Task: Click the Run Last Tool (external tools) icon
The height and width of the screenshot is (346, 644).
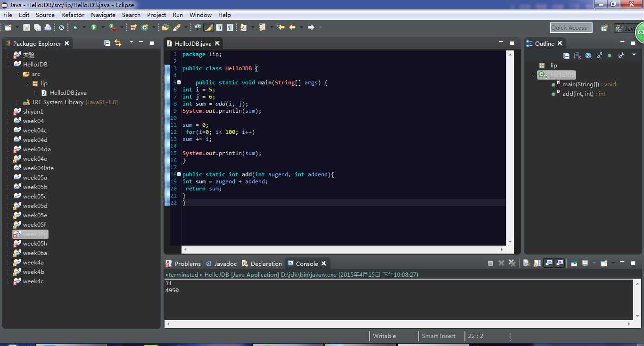Action: coord(113,27)
